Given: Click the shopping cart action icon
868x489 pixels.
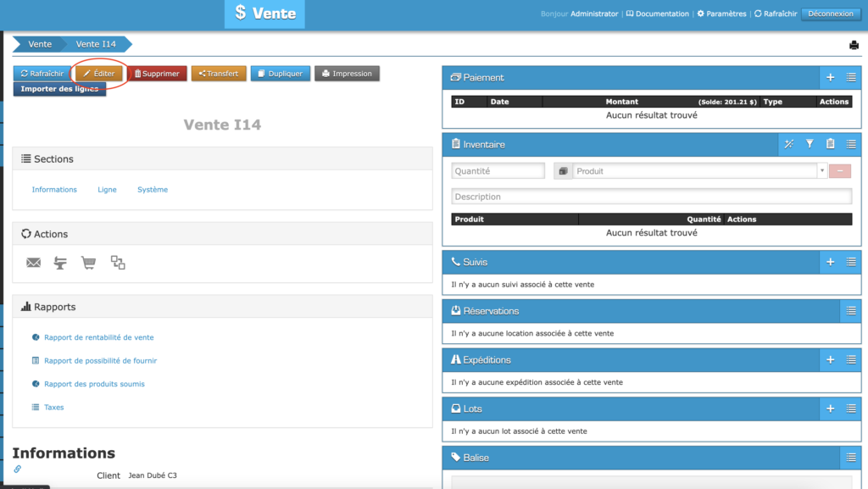Looking at the screenshot, I should tap(88, 263).
